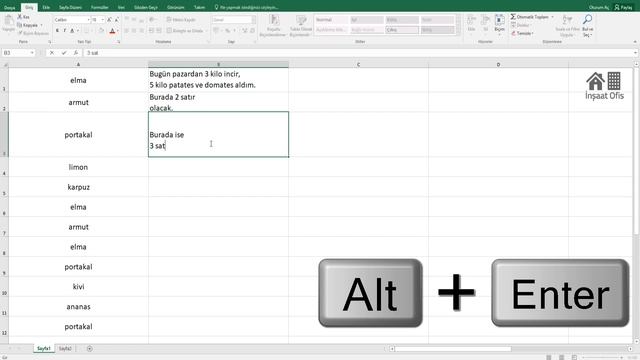Click the Kopyala (copy) icon
This screenshot has width=640, height=360.
[20, 25]
